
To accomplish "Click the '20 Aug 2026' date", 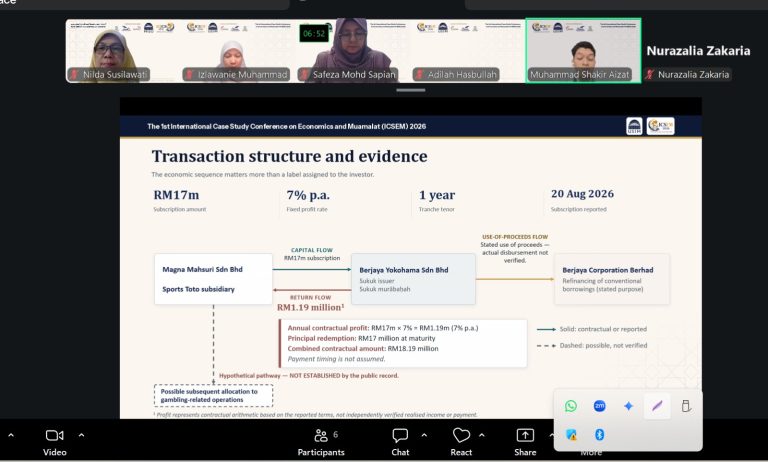I will point(582,194).
